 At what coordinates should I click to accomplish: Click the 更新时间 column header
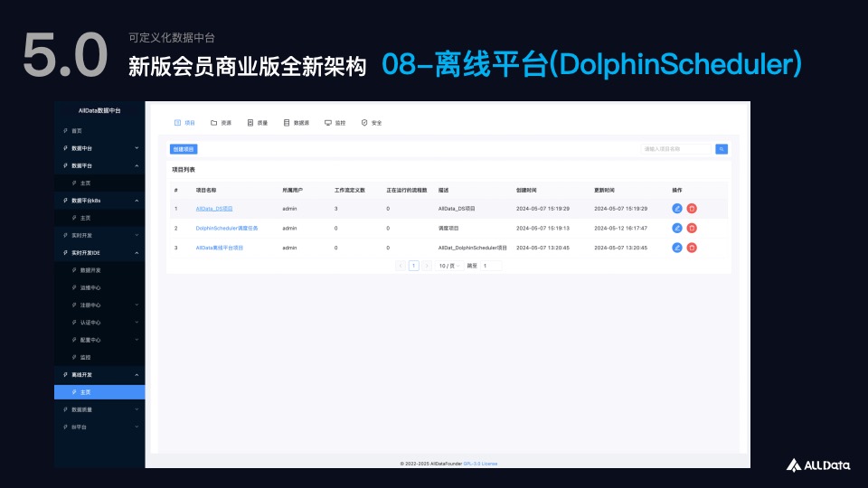coord(604,191)
